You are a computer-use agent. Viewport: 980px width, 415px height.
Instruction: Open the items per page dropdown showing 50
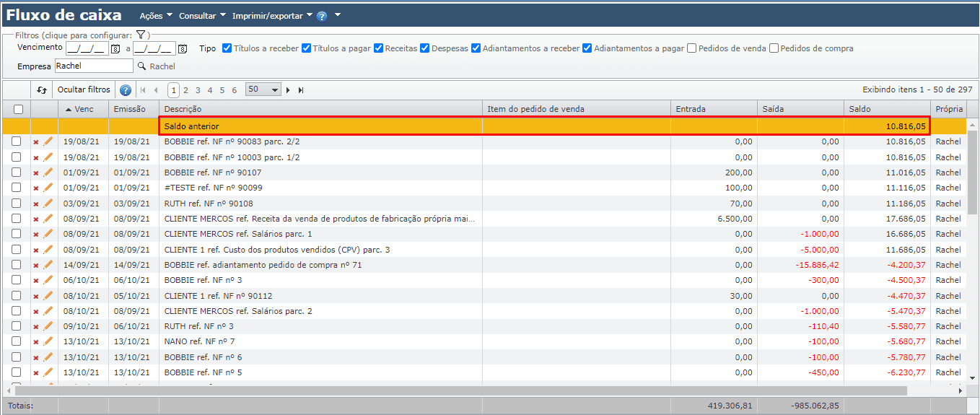[263, 90]
